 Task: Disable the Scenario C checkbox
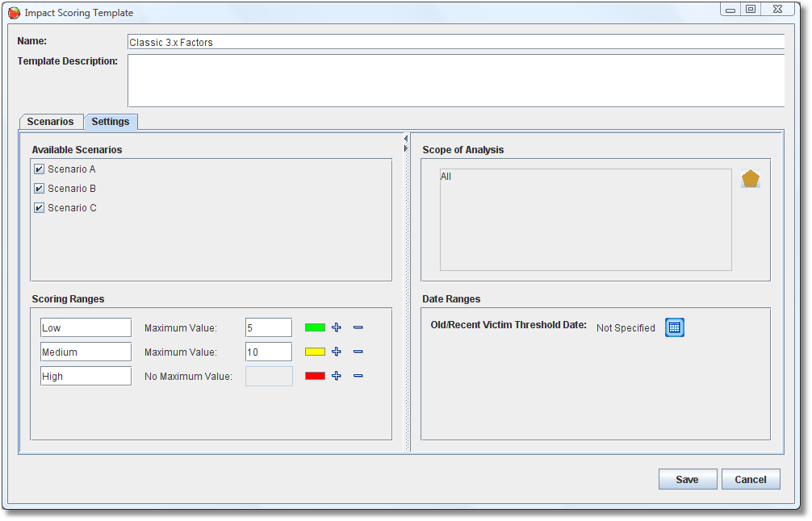tap(39, 208)
